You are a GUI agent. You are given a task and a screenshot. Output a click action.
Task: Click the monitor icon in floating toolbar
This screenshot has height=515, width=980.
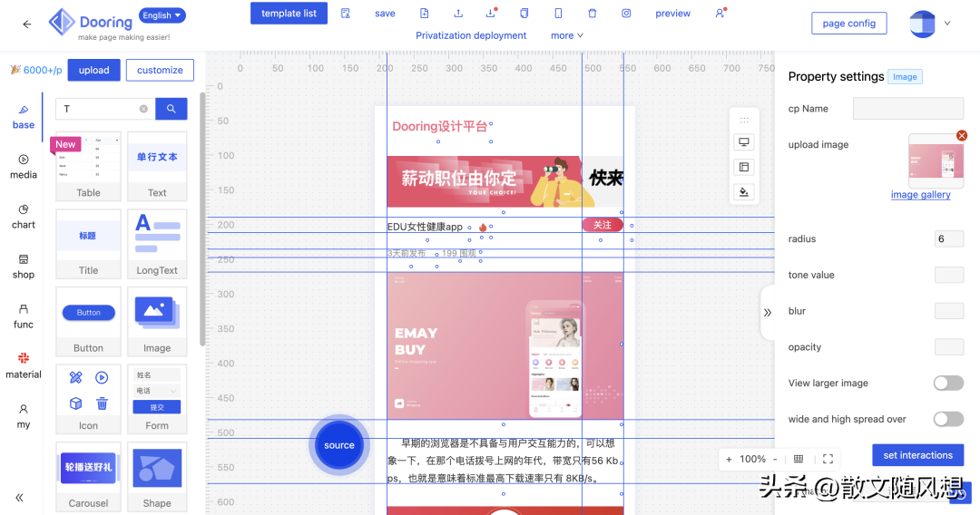point(744,142)
